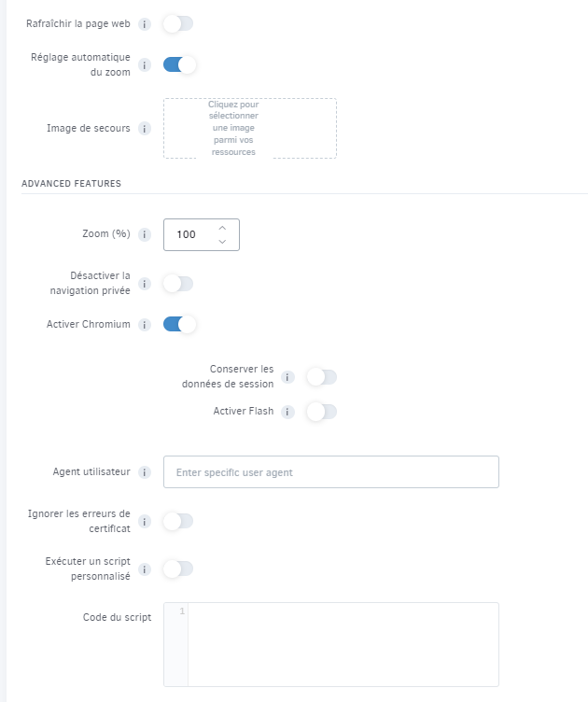
Task: Click info icon next to Rafraîchir la page web
Action: point(144,24)
